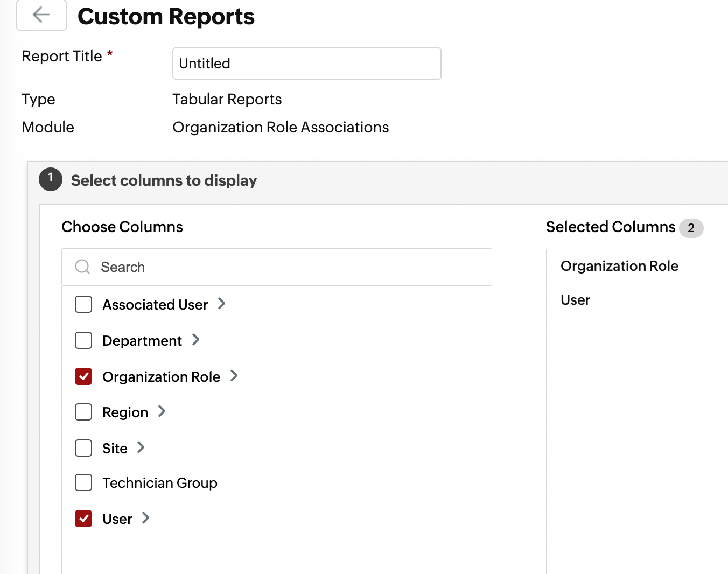
Task: Deselect the User column checkbox
Action: click(83, 519)
